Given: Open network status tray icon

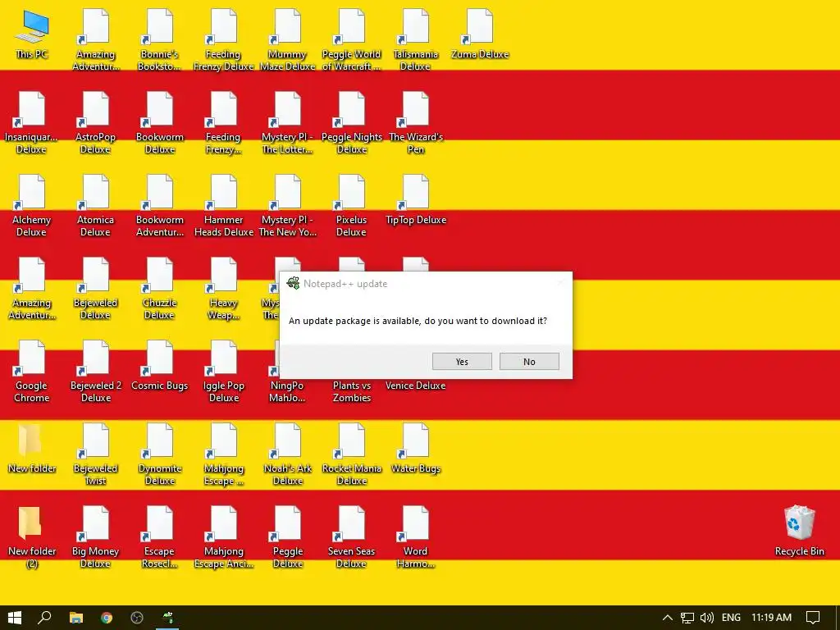Looking at the screenshot, I should click(687, 618).
